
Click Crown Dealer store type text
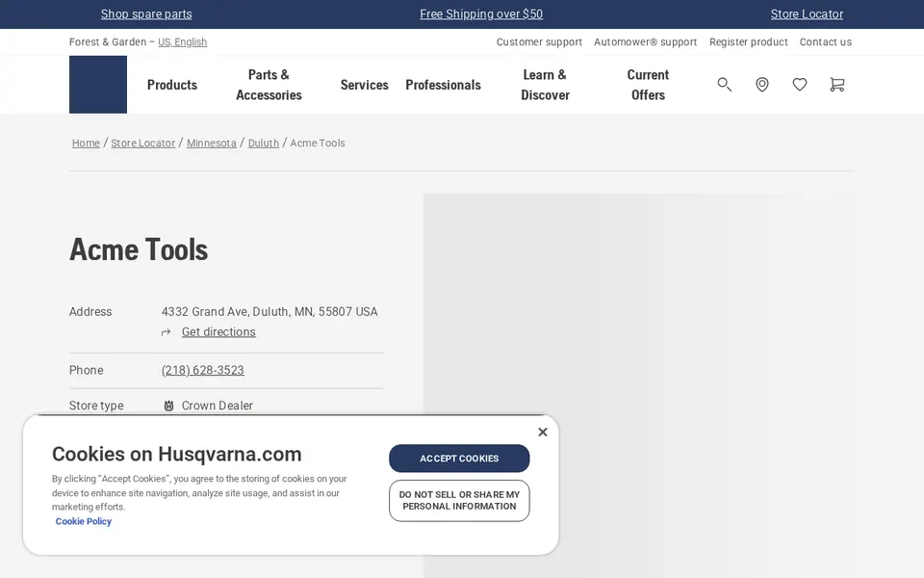pyautogui.click(x=218, y=406)
